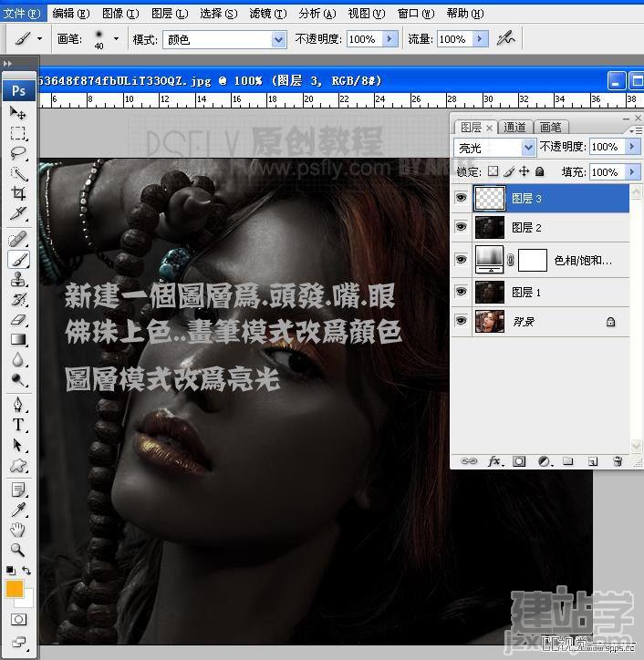The width and height of the screenshot is (644, 660).
Task: Select the Zoom tool
Action: 17,550
